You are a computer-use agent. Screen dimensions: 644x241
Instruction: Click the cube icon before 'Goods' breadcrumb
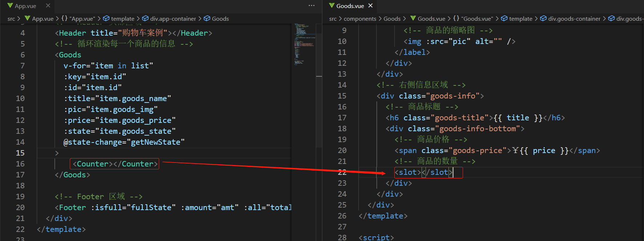207,19
